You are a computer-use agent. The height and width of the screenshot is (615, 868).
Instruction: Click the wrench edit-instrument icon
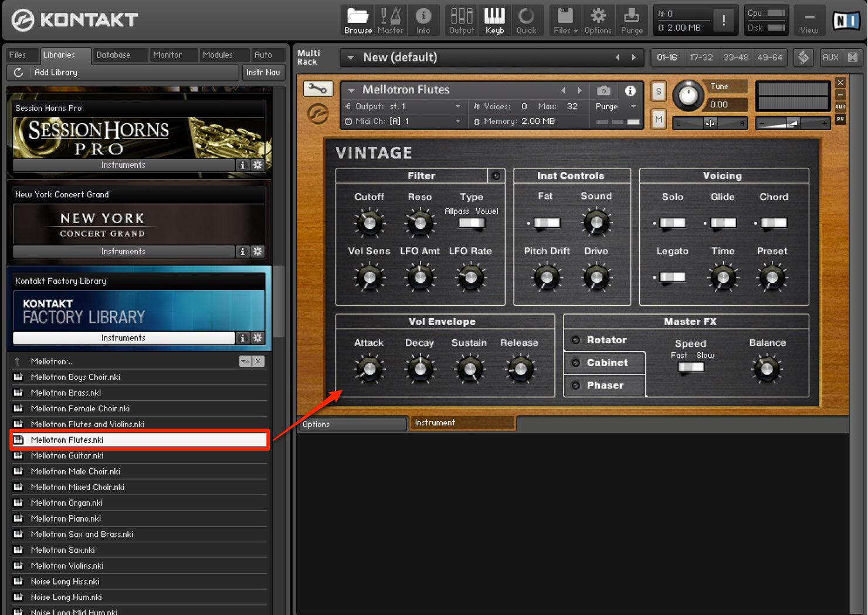coord(318,89)
